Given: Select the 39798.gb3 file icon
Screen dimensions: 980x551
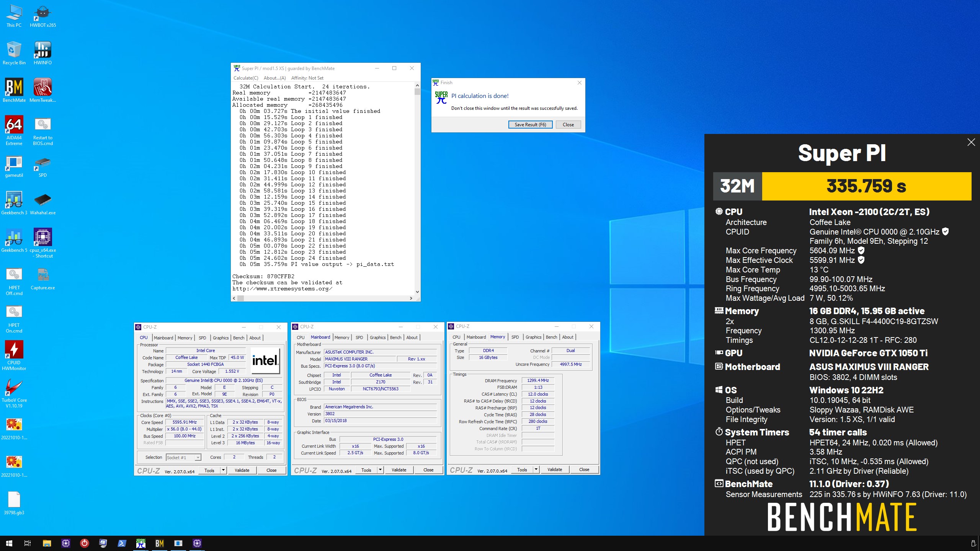Looking at the screenshot, I should point(14,503).
